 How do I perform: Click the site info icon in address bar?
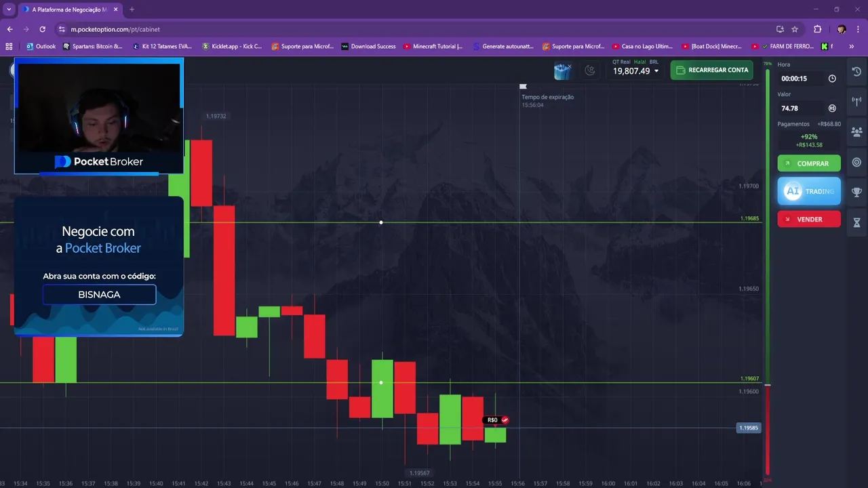62,29
